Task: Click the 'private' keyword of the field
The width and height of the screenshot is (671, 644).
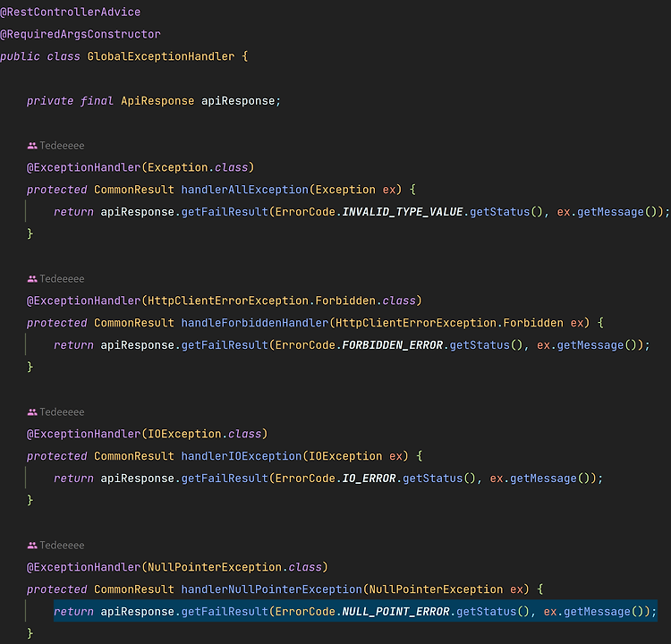Action: coord(50,101)
